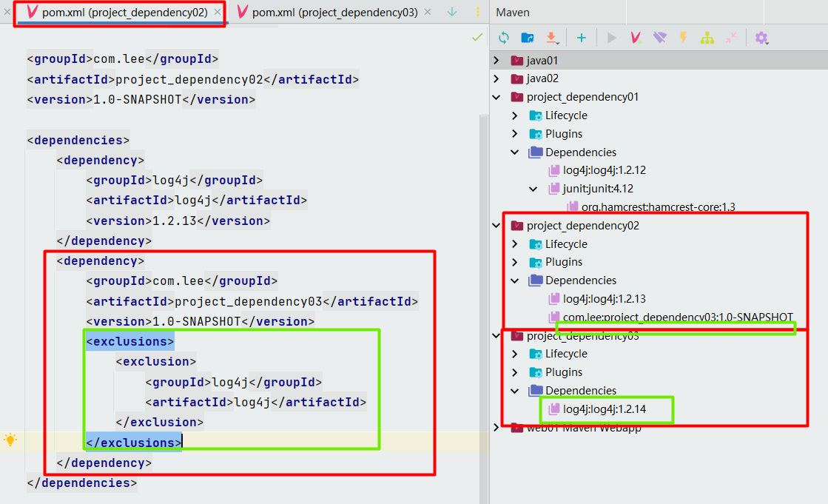This screenshot has width=828, height=504.
Task: Show Dependencies diagram icon
Action: coord(707,38)
